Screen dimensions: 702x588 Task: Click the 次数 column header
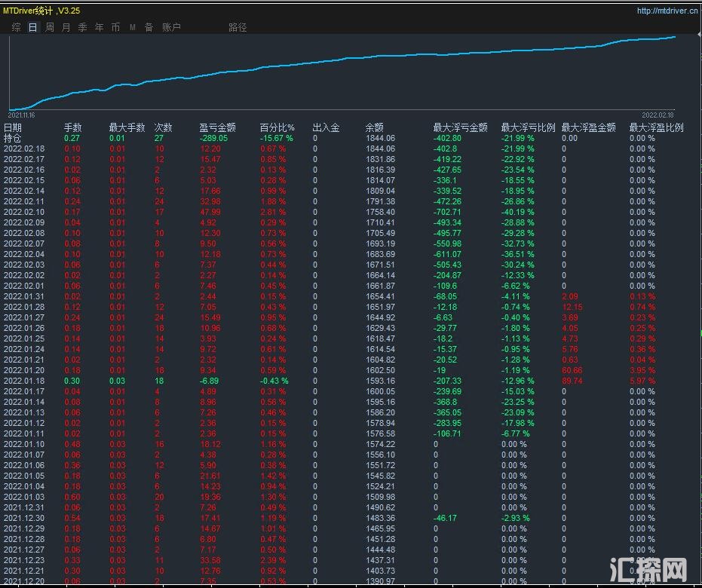coord(163,127)
